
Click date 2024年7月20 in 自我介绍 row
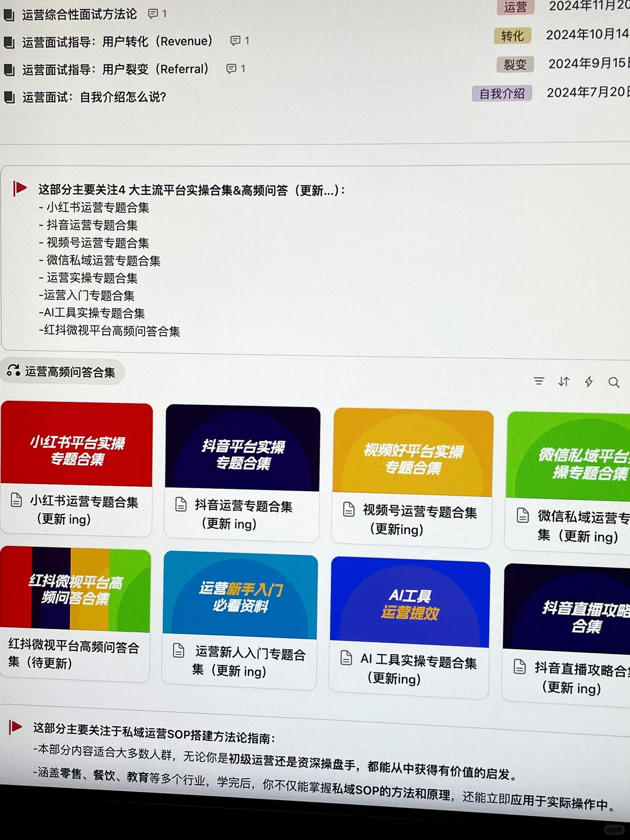point(588,92)
